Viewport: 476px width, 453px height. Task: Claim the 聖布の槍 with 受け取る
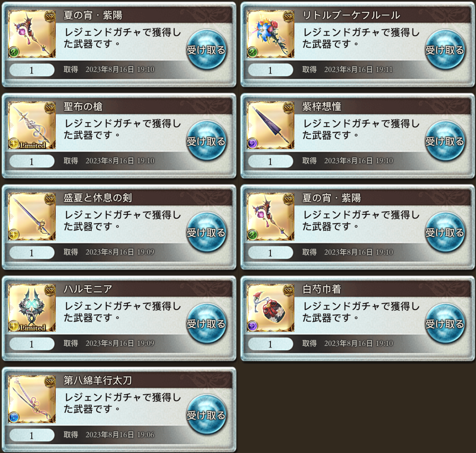click(x=206, y=141)
